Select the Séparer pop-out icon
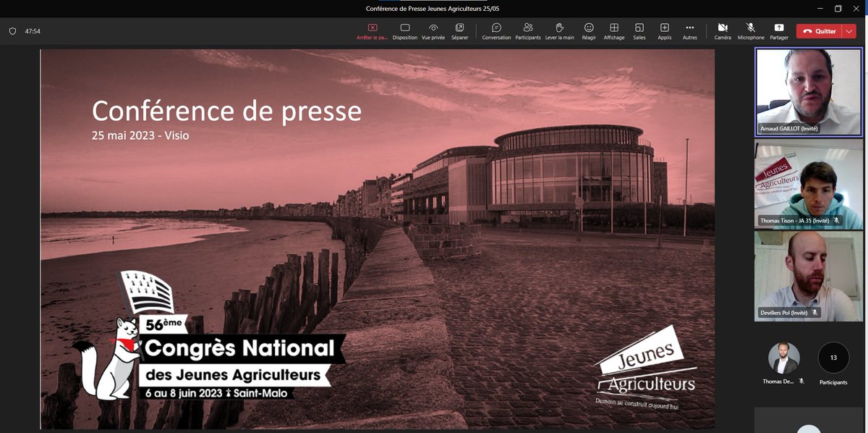 pos(461,30)
